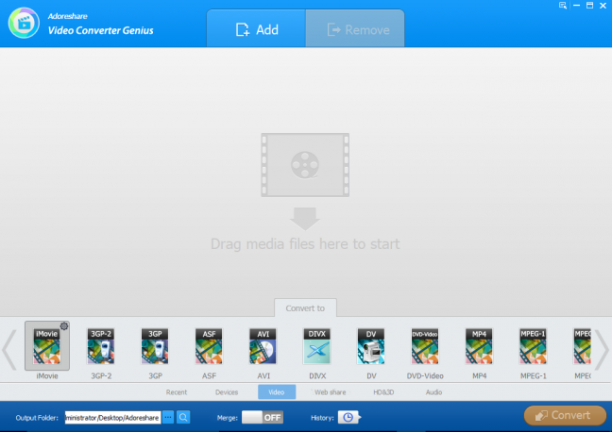Click the "Video Converter Genius" title text
Image resolution: width=612 pixels, height=432 pixels.
[100, 30]
